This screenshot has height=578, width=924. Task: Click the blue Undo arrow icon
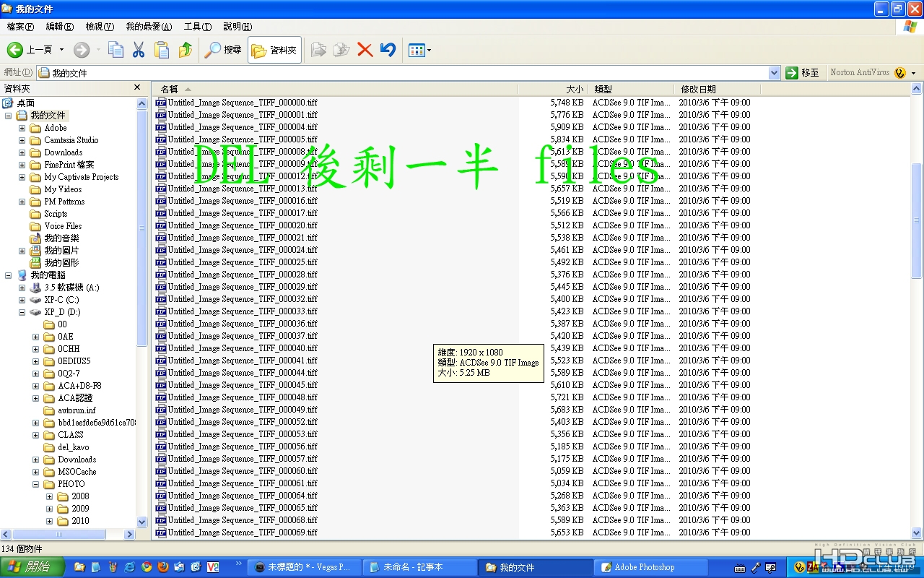388,50
